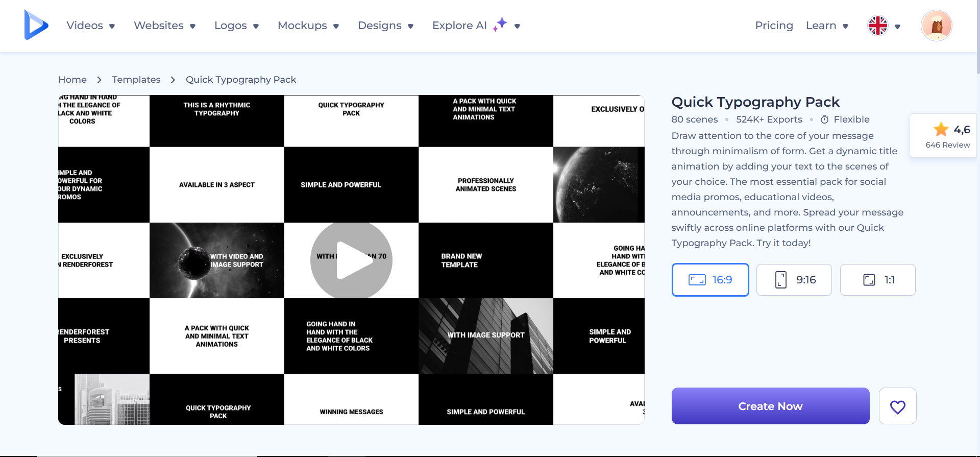The width and height of the screenshot is (980, 457).
Task: Go to the Pricing page
Action: click(x=774, y=26)
